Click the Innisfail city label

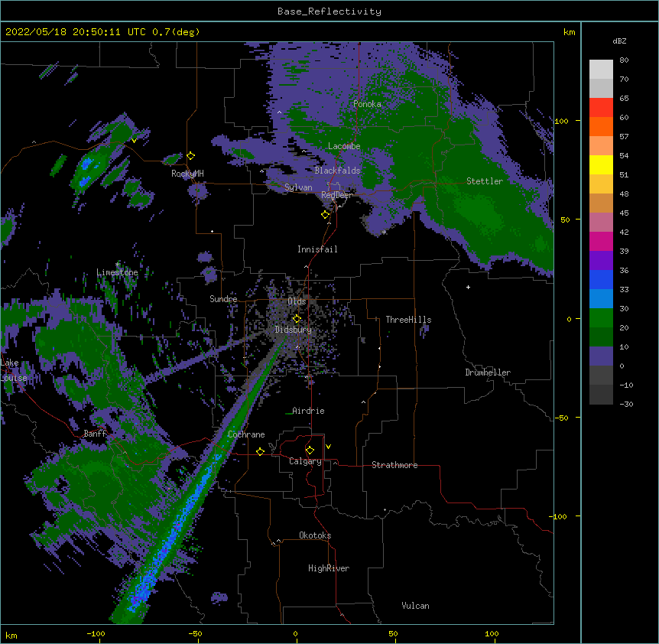coord(317,249)
